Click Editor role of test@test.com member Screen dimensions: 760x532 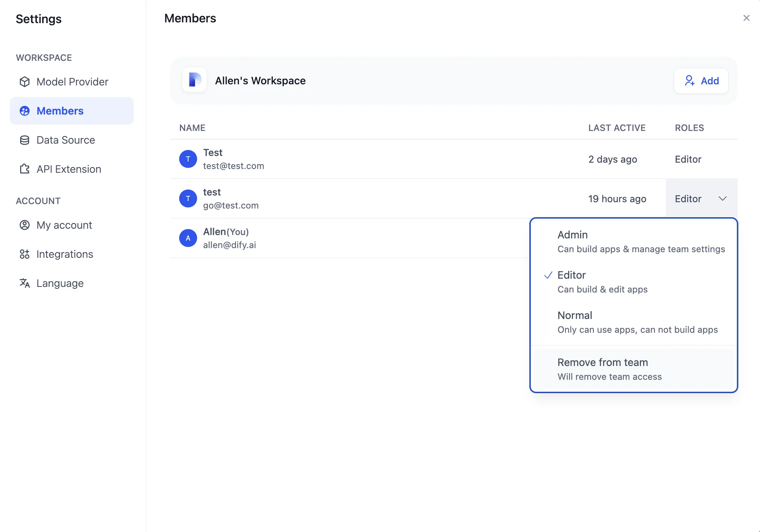[688, 159]
